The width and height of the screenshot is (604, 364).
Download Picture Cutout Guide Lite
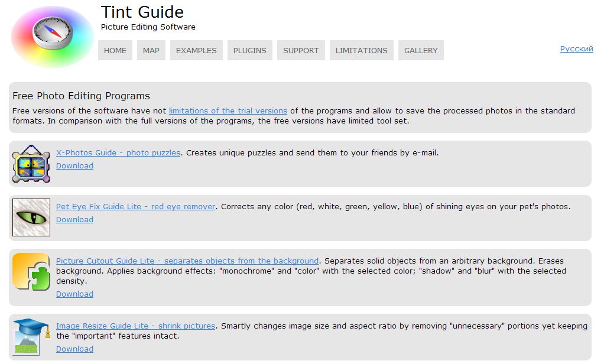[74, 294]
